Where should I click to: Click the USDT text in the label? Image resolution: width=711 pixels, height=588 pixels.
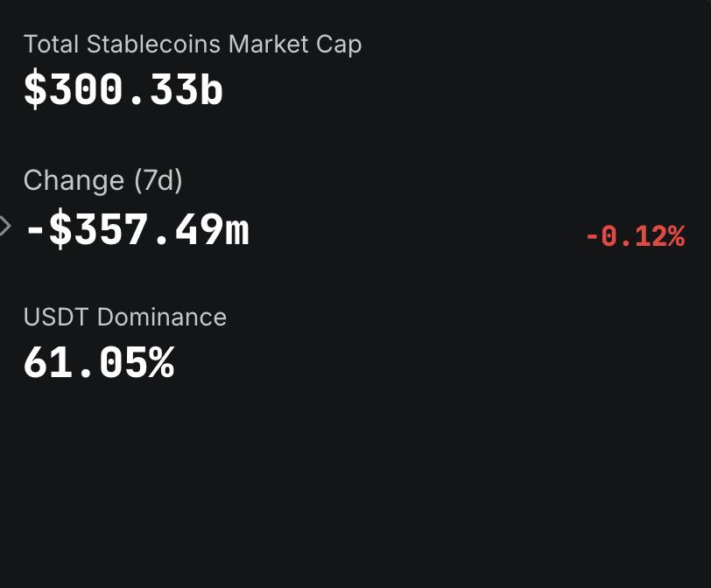(55, 317)
